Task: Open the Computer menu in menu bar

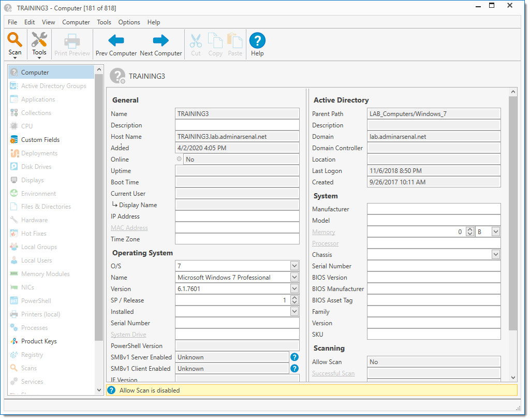Action: pyautogui.click(x=76, y=22)
